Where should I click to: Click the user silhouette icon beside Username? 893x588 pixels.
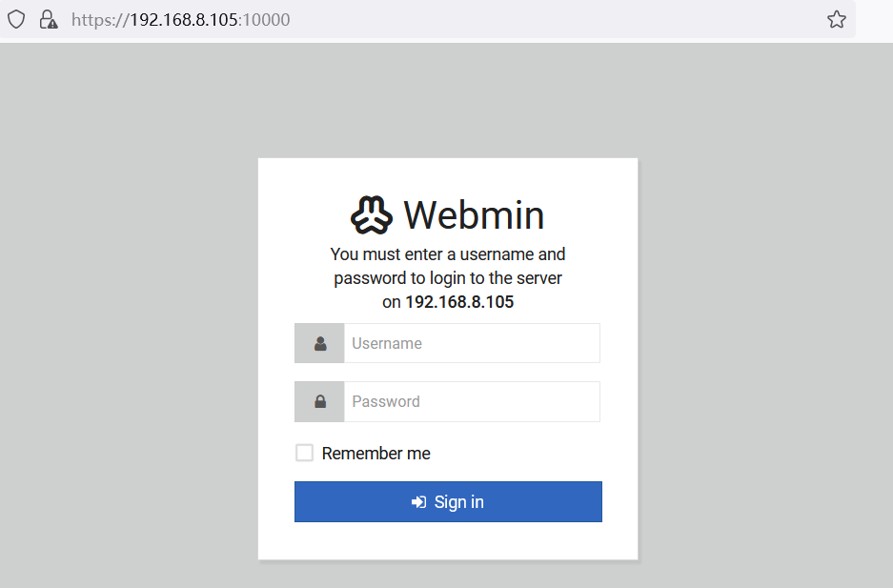(x=320, y=343)
